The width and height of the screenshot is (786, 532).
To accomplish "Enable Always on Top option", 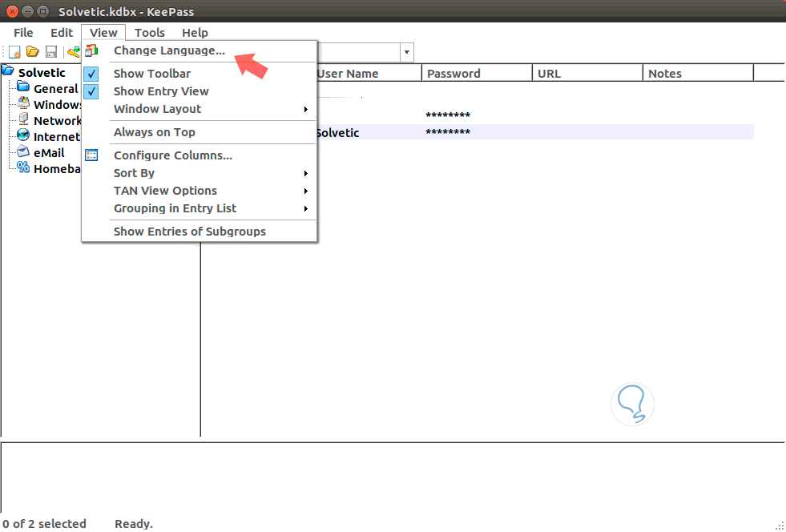I will (155, 132).
